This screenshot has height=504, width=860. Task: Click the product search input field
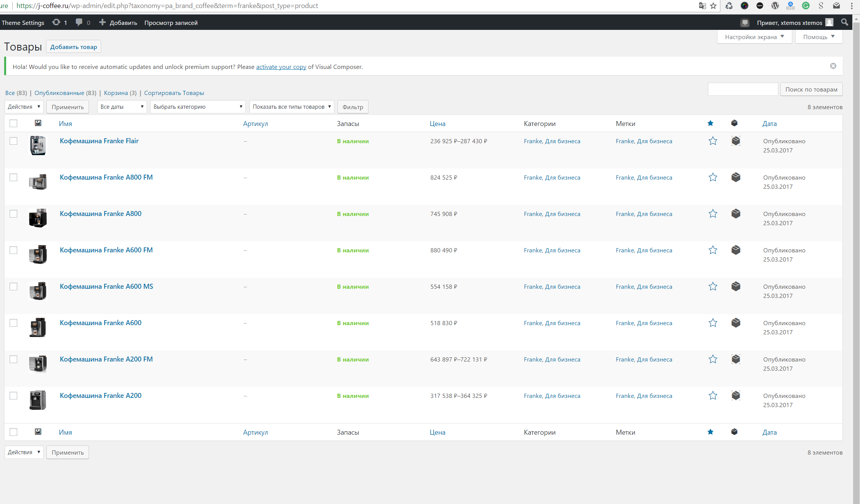(x=742, y=89)
